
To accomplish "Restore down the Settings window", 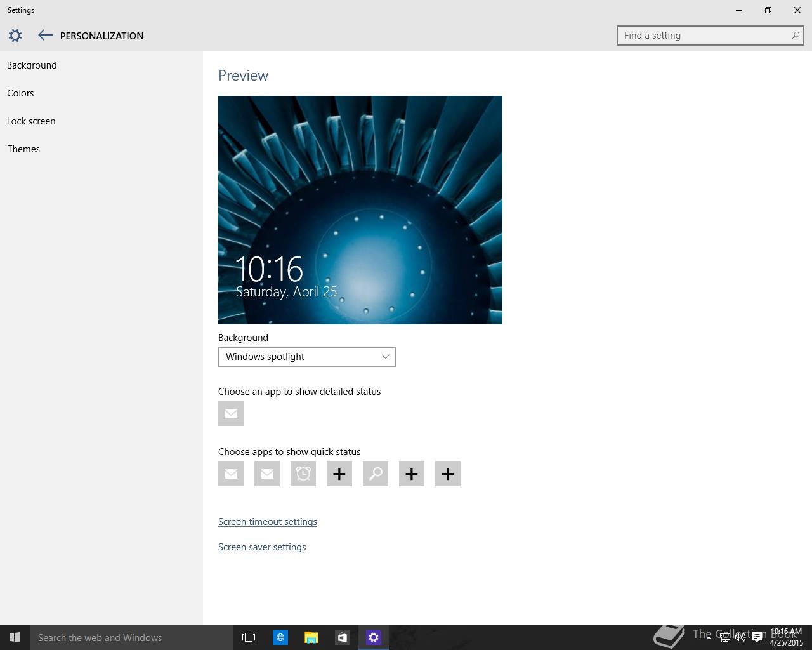I will (x=768, y=10).
